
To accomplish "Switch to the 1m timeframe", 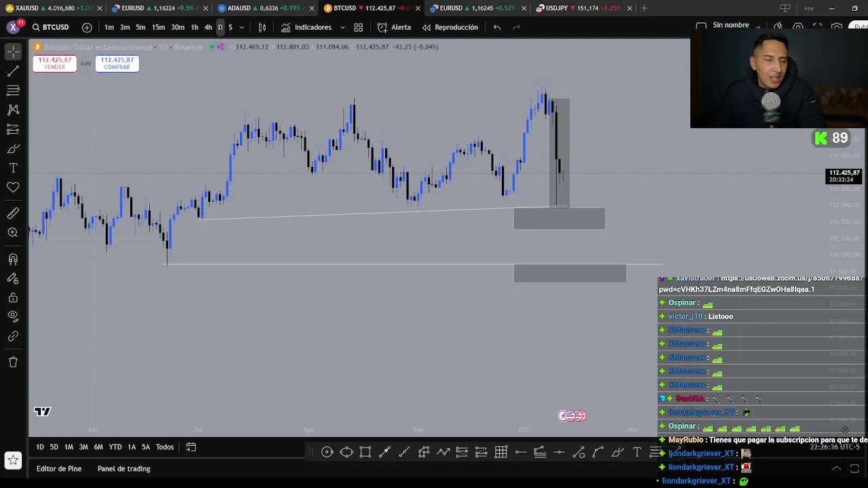I will [x=109, y=27].
